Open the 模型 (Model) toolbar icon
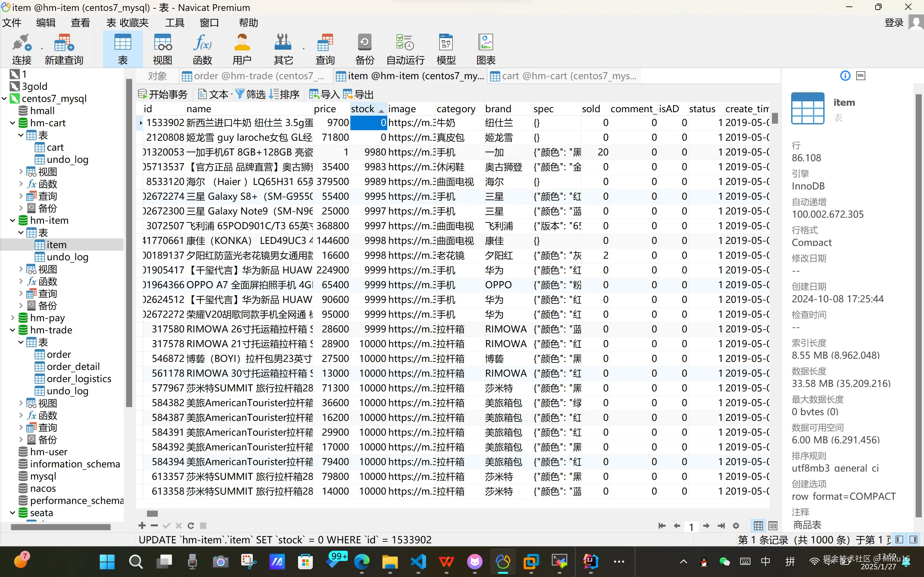Screen dimensions: 924x577 [x=446, y=49]
